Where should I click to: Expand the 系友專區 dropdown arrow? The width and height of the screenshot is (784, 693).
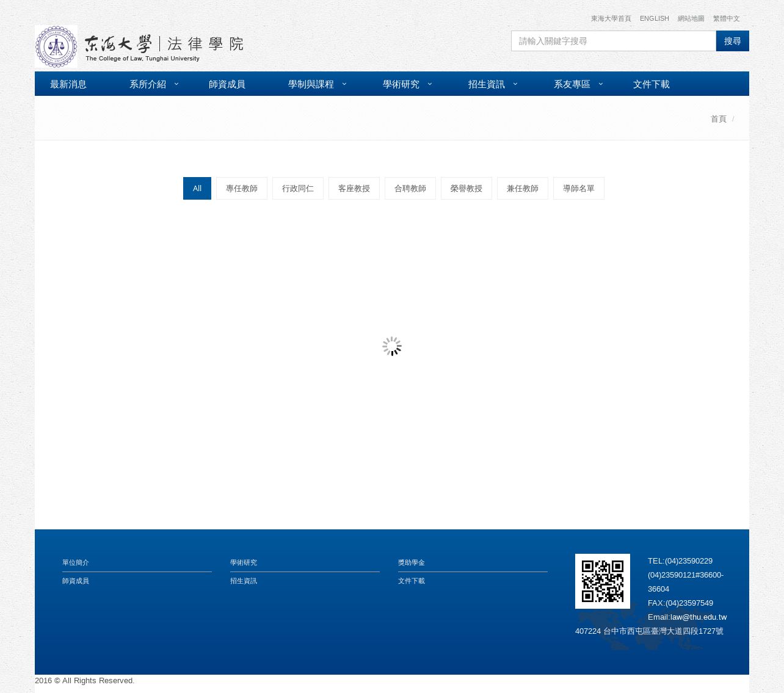(601, 84)
